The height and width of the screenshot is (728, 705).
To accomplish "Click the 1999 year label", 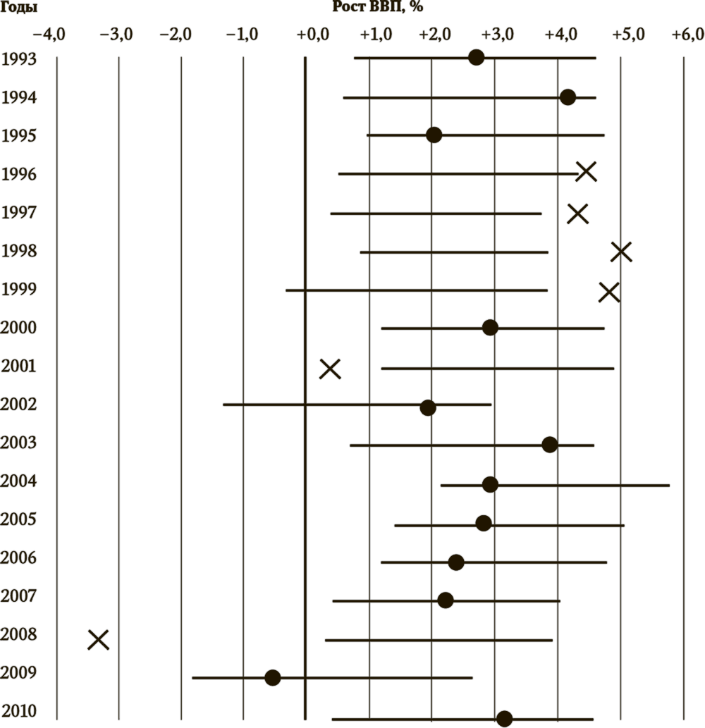I will [19, 289].
